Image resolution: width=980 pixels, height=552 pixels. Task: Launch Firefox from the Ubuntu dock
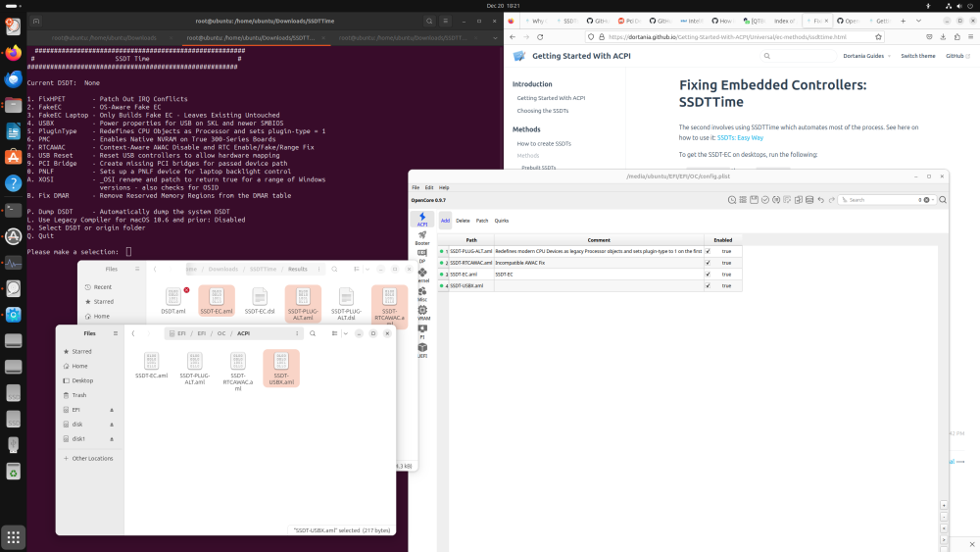[x=13, y=53]
